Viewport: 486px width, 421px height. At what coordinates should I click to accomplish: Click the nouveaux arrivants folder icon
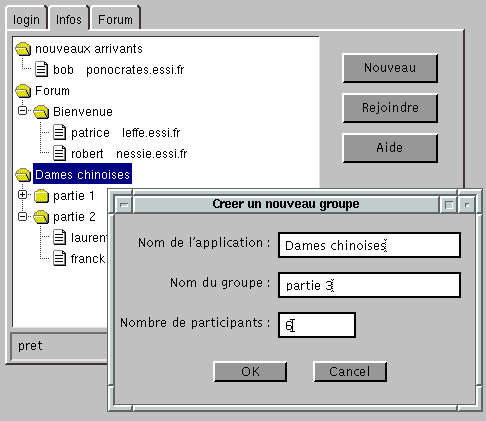pos(23,49)
